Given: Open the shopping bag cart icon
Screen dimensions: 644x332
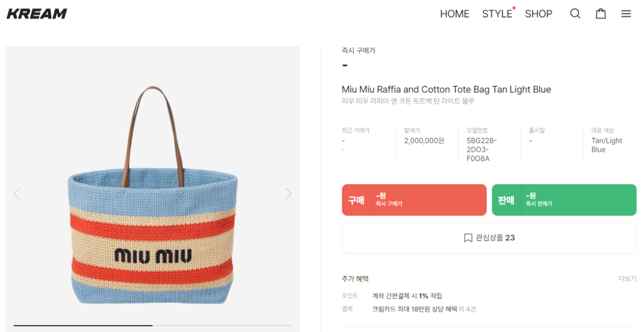Looking at the screenshot, I should click(601, 14).
